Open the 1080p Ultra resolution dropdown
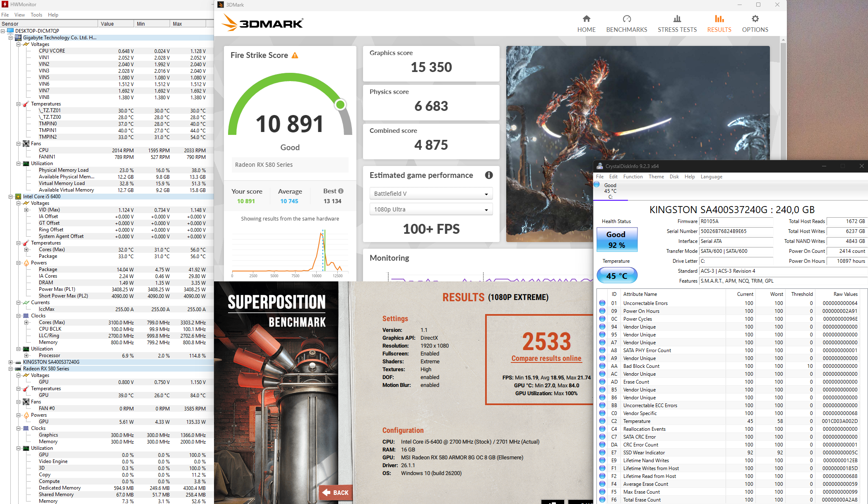 pyautogui.click(x=430, y=209)
